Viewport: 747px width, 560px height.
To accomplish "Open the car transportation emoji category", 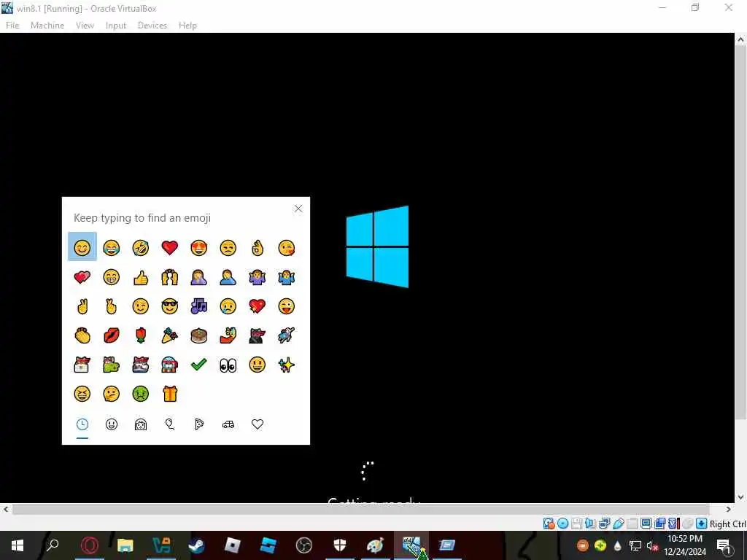I will (x=228, y=424).
